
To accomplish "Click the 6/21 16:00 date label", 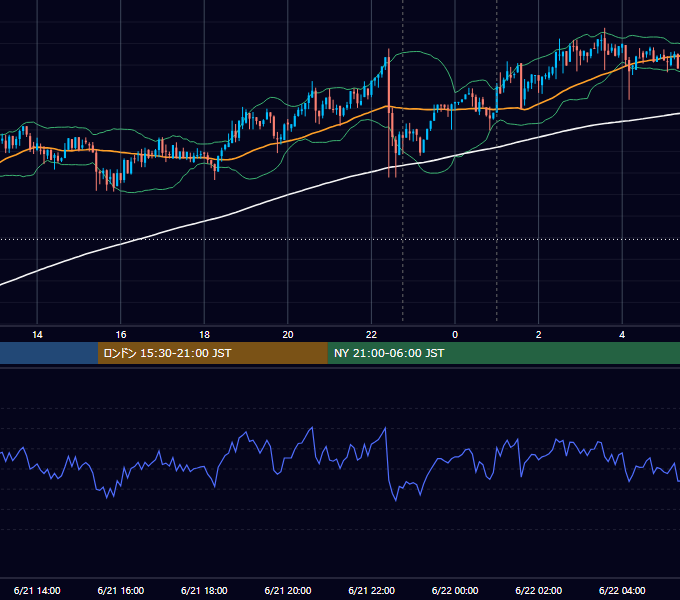I will point(121,590).
